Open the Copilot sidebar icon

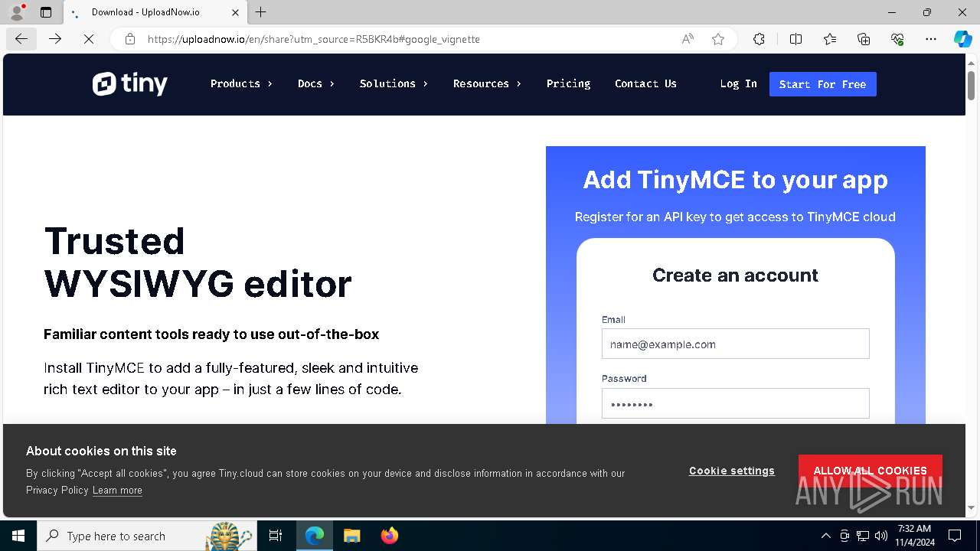(x=962, y=39)
